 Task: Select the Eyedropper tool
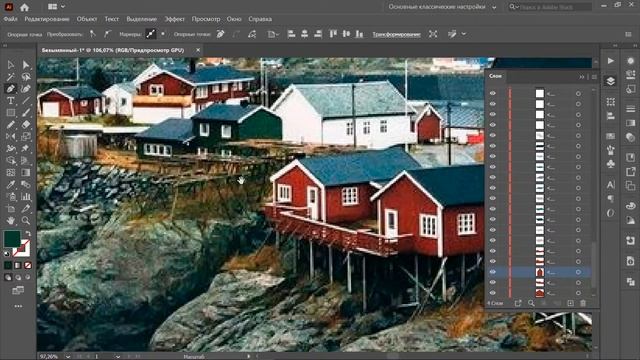pyautogui.click(x=11, y=184)
